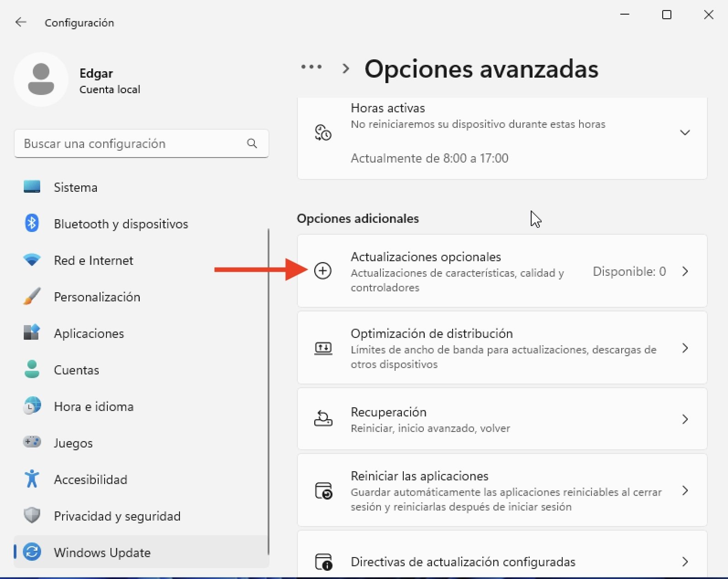Minimize the Configuración window

coord(625,15)
